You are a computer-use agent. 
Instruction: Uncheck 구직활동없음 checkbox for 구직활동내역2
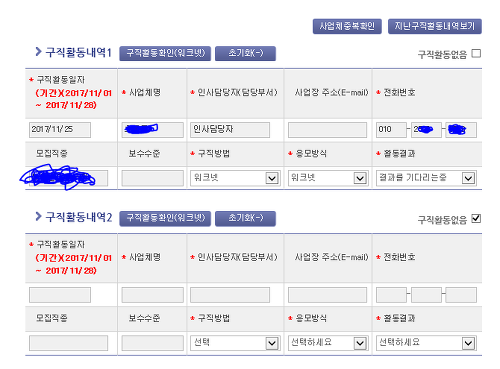pos(476,218)
